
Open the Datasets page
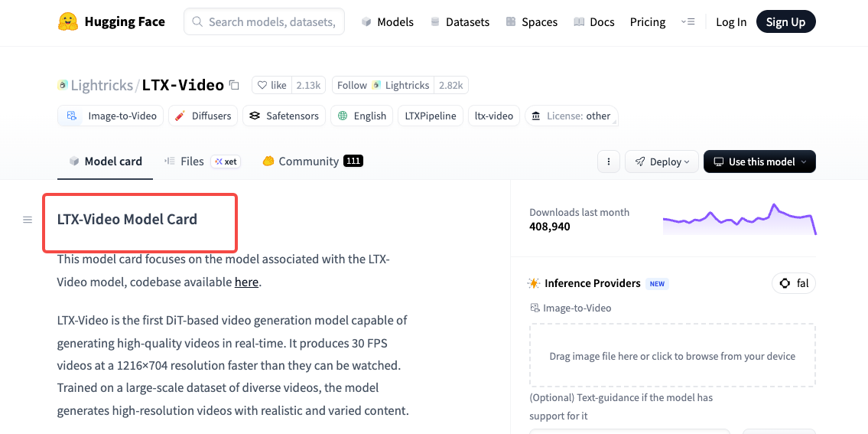(x=460, y=21)
